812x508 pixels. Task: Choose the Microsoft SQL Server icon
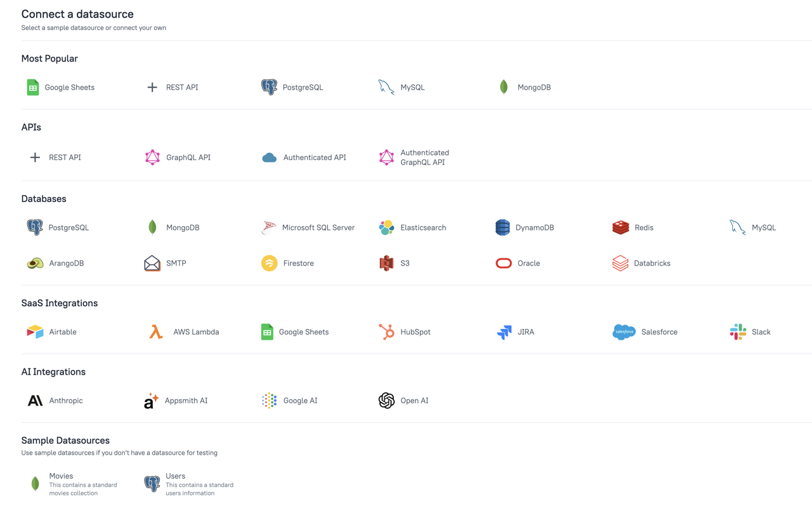[x=269, y=227]
